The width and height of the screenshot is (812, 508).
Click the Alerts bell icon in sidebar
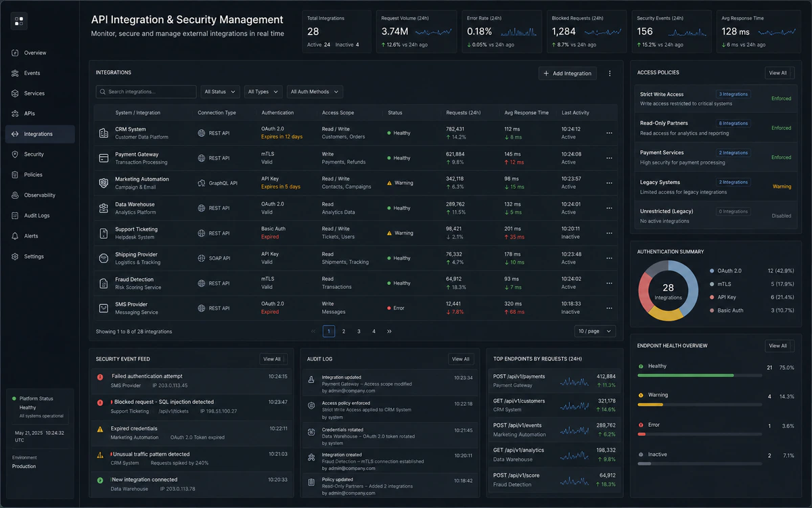coord(16,236)
